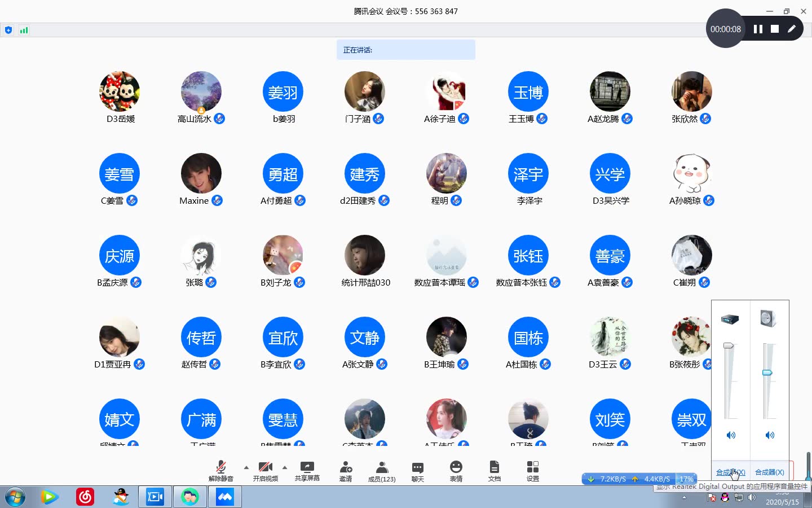Image resolution: width=812 pixels, height=508 pixels.
Task: Adjust the Realtek Digital Output volume slider
Action: [729, 345]
